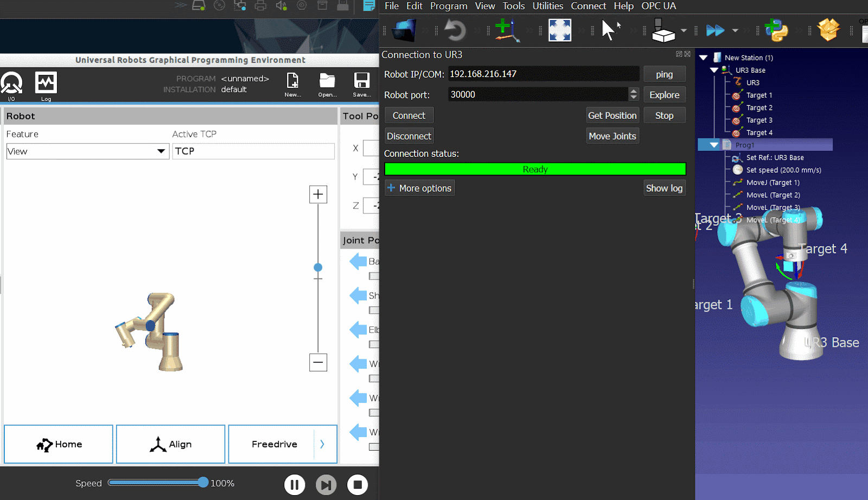Collapse the Prog1 program tree node
Screen dimensions: 868x500
tap(714, 145)
